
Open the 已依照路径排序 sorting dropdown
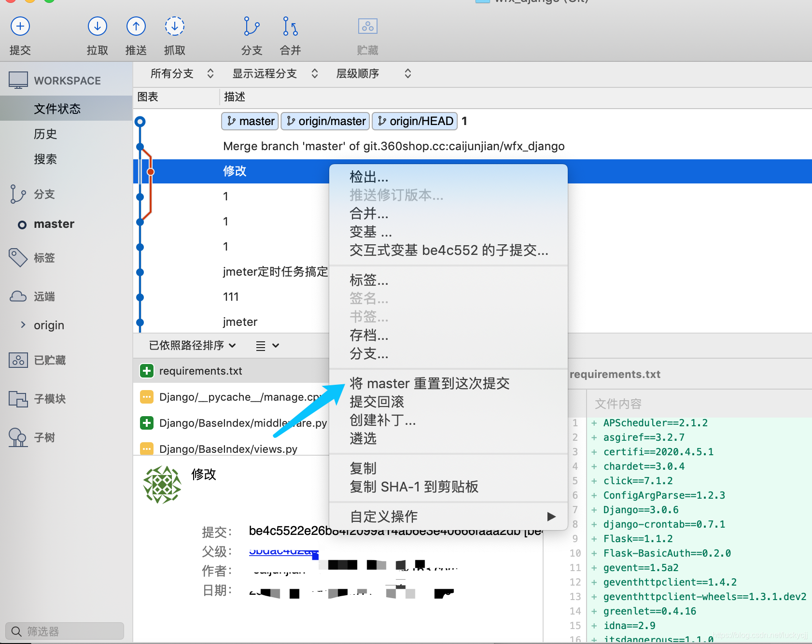(x=191, y=345)
